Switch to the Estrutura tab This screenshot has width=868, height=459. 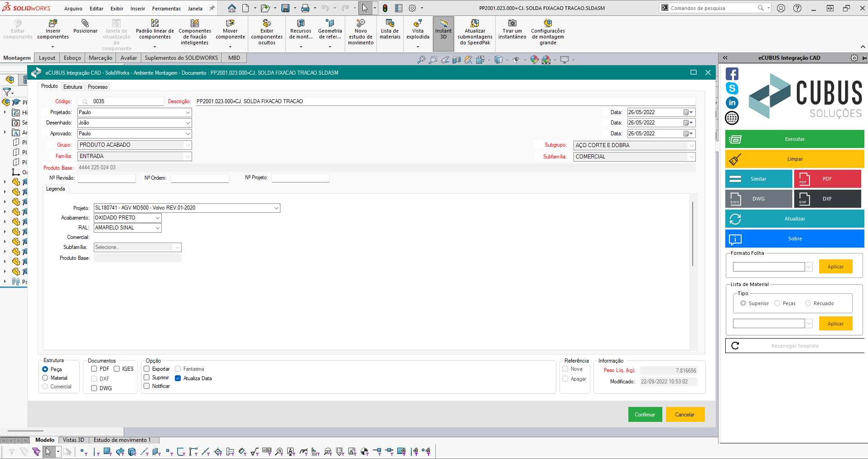coord(73,87)
